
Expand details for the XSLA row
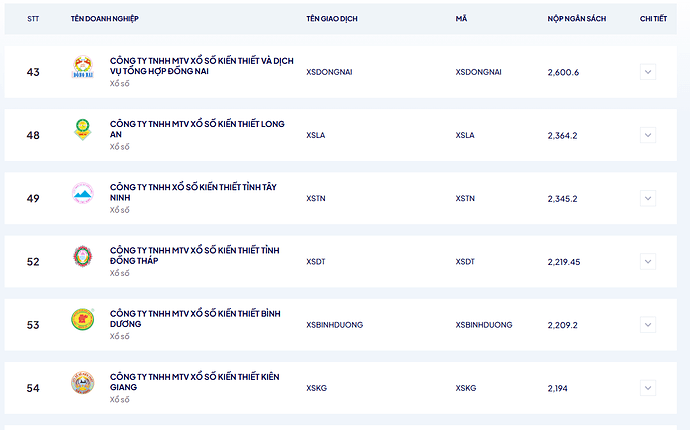click(x=648, y=135)
